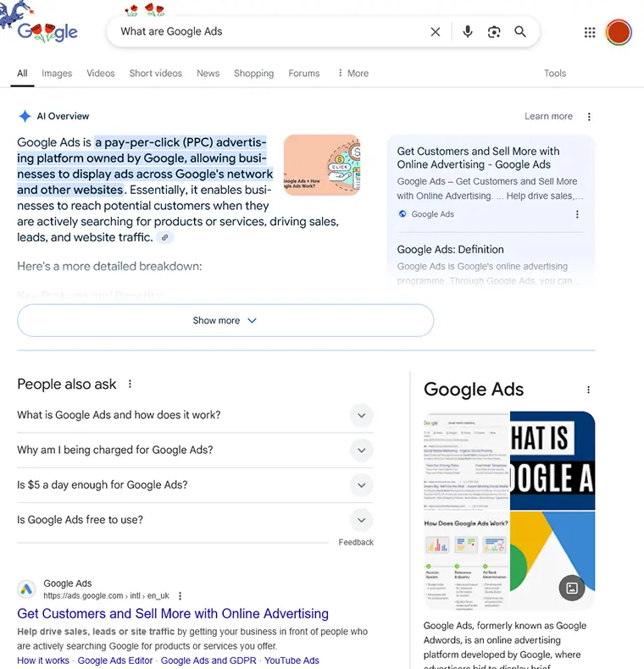Open the Short videos tab

coord(155,74)
